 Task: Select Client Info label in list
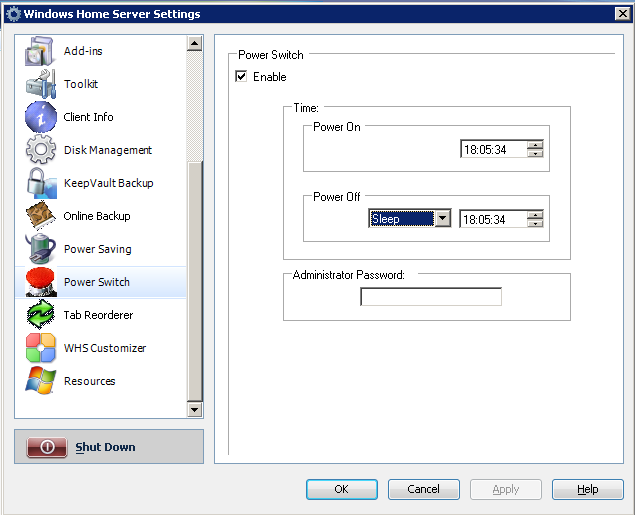click(88, 117)
